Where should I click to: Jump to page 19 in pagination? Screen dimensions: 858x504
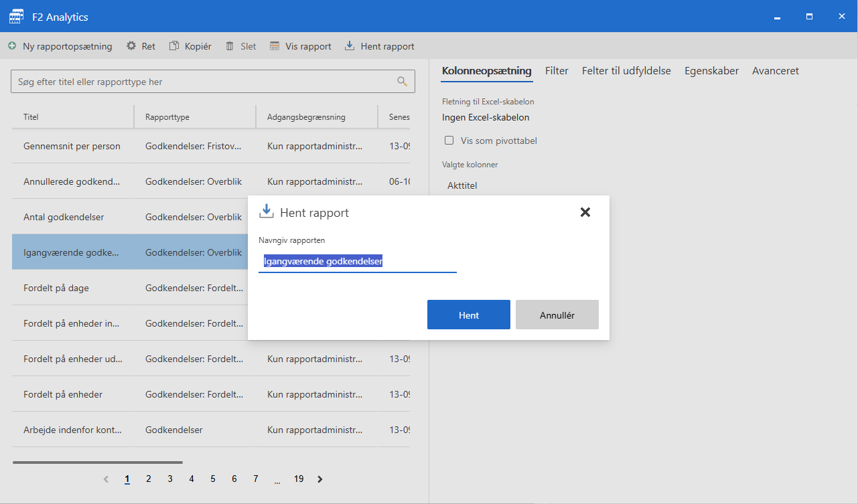pos(299,479)
